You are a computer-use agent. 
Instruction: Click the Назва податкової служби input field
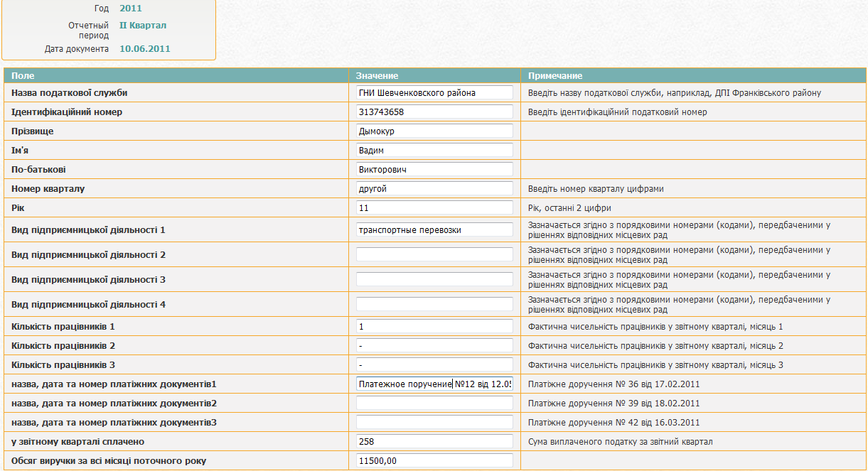pos(434,92)
